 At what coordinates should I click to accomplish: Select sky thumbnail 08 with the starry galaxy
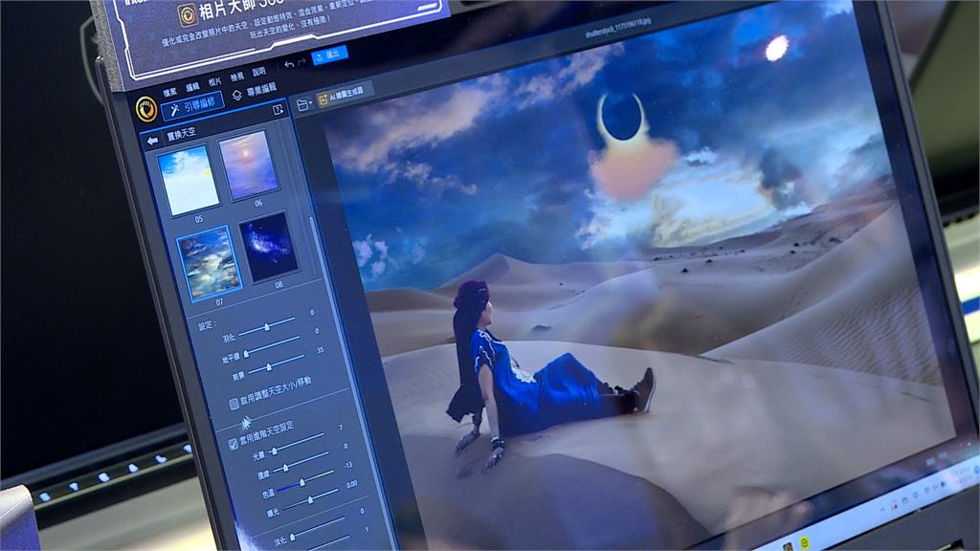coord(268,247)
